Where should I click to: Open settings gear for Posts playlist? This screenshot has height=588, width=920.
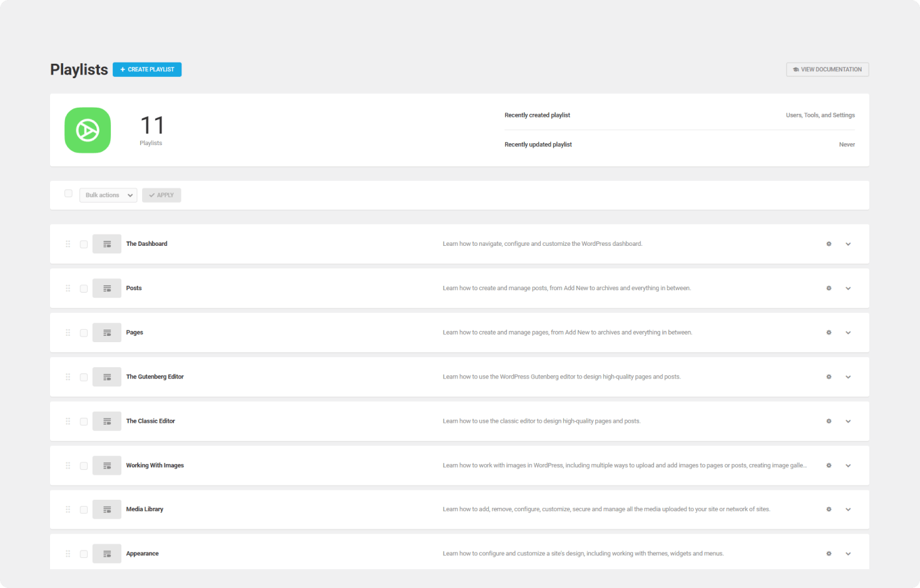(829, 288)
